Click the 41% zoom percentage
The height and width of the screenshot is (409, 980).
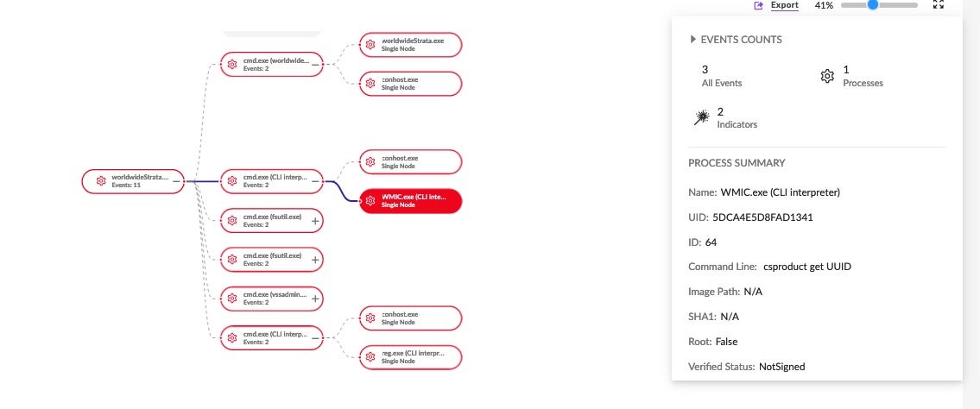pos(824,5)
